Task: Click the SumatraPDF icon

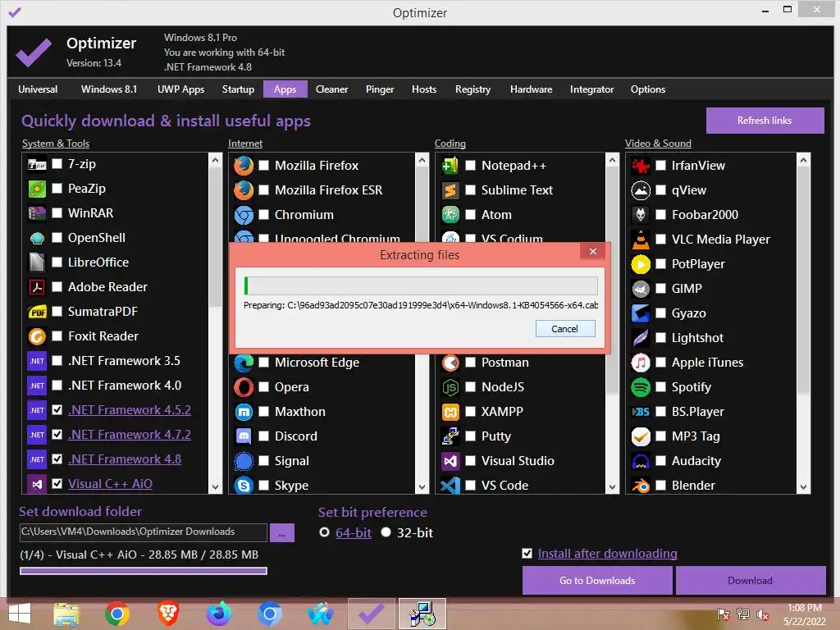Action: click(x=37, y=312)
